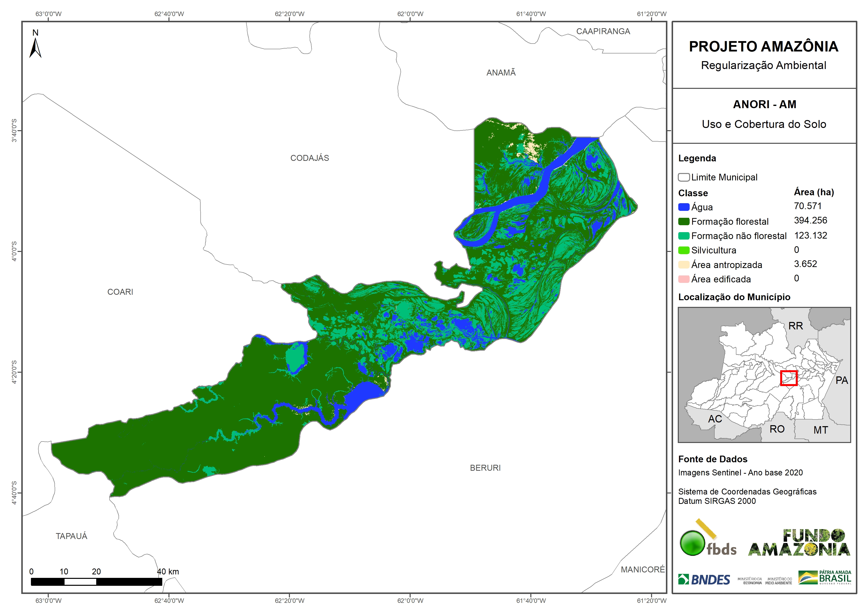Click the BNDES logo
The image size is (868, 614).
coord(704,579)
